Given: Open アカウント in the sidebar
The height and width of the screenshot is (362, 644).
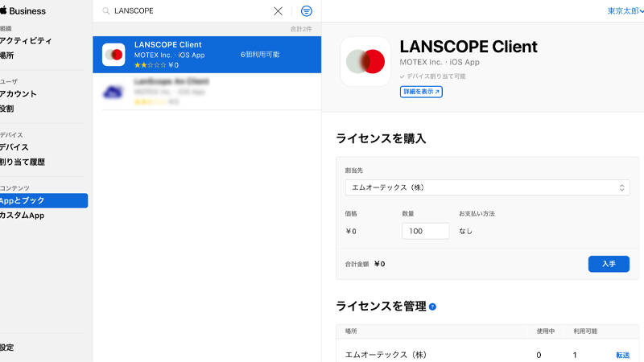Looking at the screenshot, I should pos(18,94).
